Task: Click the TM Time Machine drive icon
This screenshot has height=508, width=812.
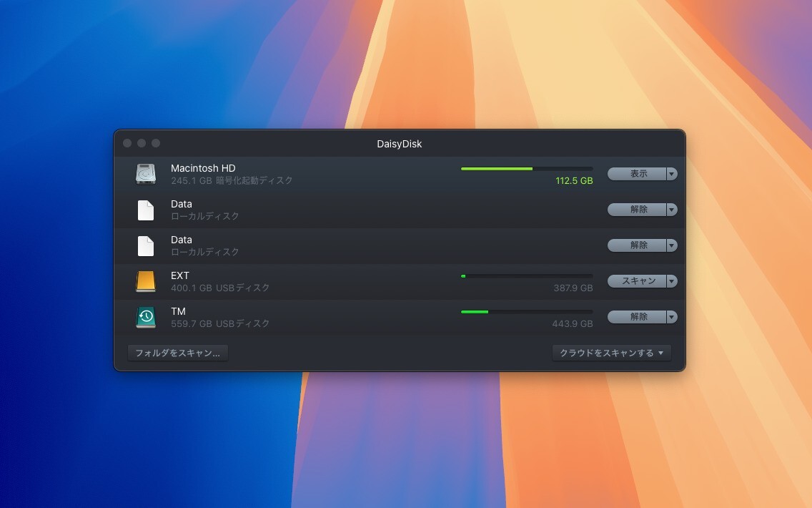Action: [146, 317]
